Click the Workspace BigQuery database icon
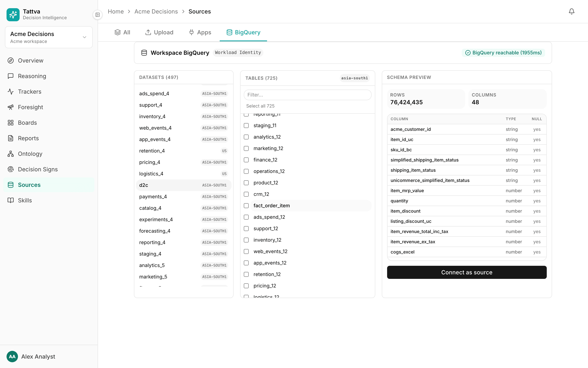Viewport: 588px width, 368px height. click(x=144, y=53)
